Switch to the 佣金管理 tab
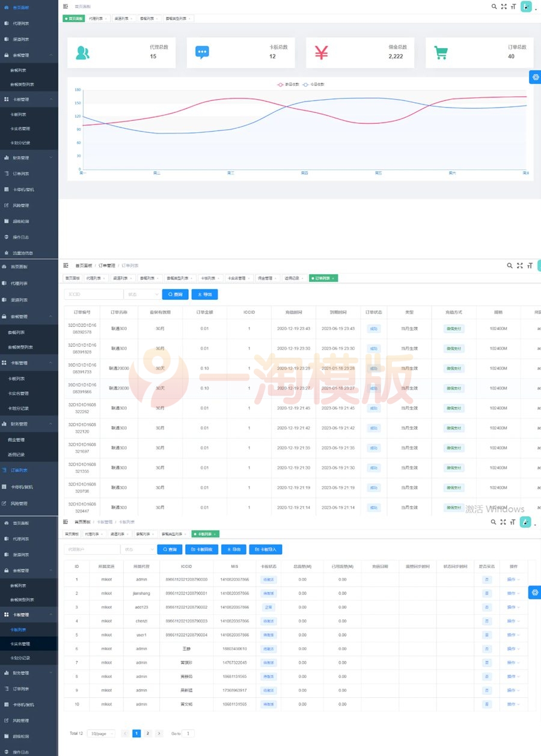The height and width of the screenshot is (756, 541). click(x=264, y=278)
